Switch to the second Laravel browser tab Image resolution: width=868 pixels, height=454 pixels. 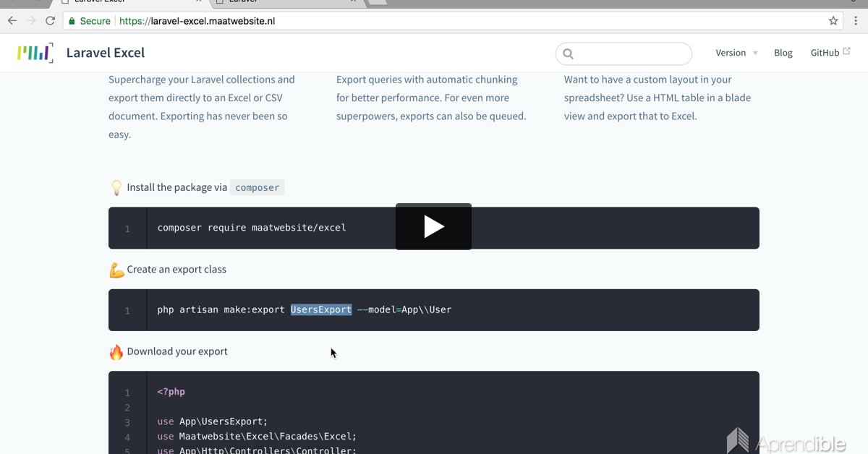[x=286, y=2]
